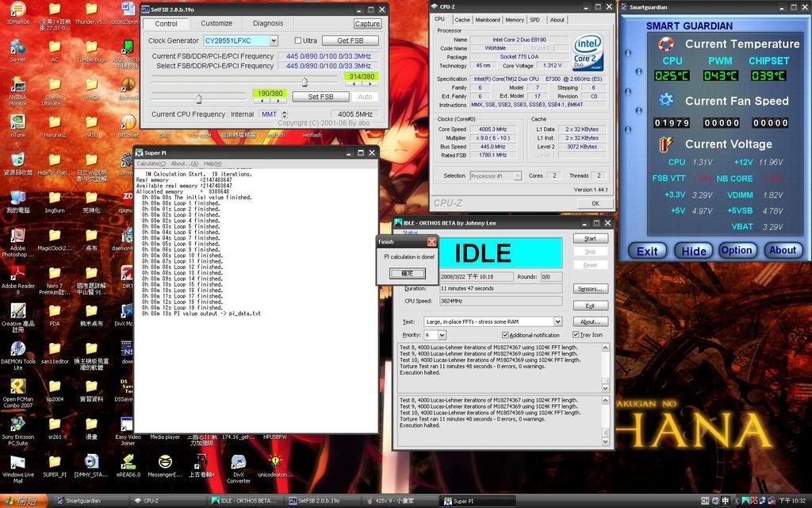The width and height of the screenshot is (812, 508).
Task: Open the DAEMON Tools Lite desktop shortcut
Action: click(x=17, y=348)
